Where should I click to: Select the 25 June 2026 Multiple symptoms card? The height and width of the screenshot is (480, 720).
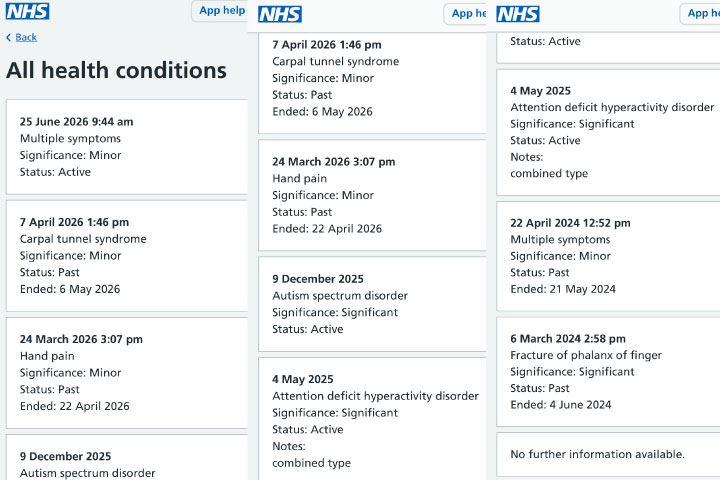(127, 147)
